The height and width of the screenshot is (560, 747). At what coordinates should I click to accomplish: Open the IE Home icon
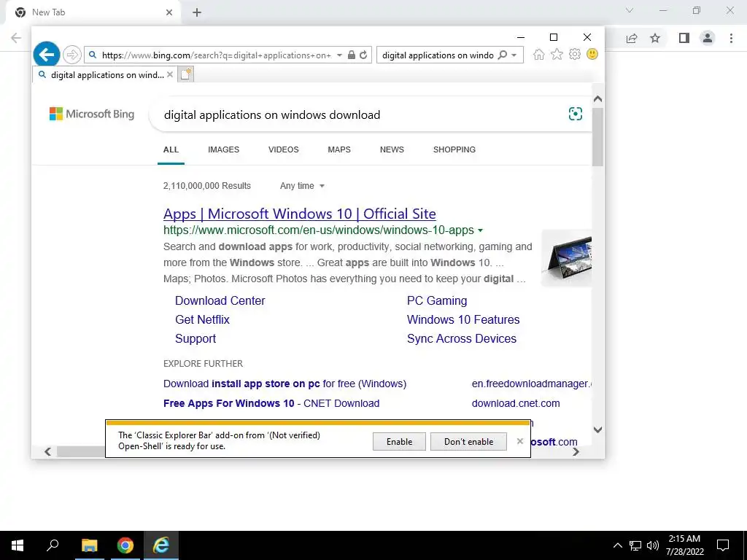(x=539, y=54)
